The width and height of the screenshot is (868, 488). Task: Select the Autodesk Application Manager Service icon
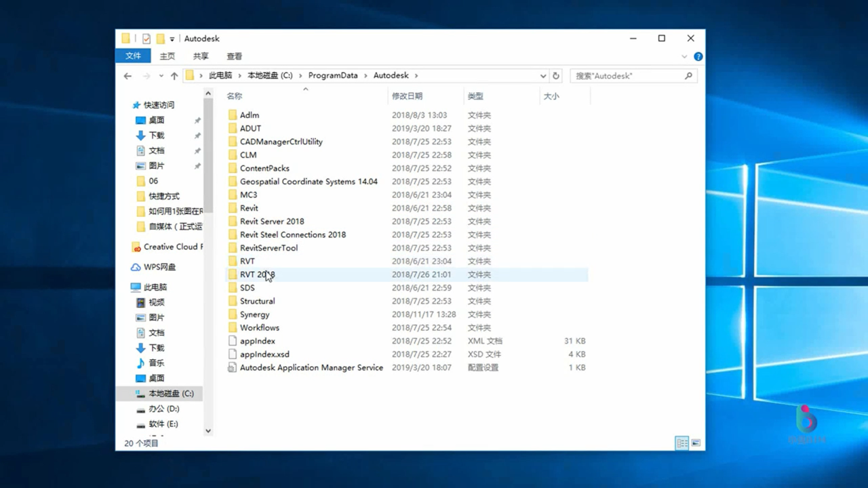233,367
